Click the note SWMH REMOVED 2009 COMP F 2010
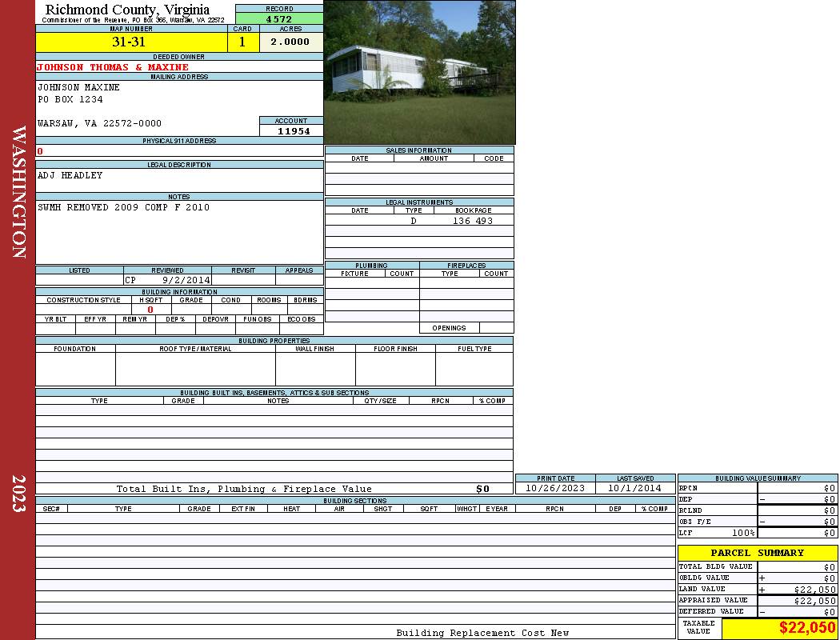Viewport: 840px width, 640px height. (x=123, y=207)
